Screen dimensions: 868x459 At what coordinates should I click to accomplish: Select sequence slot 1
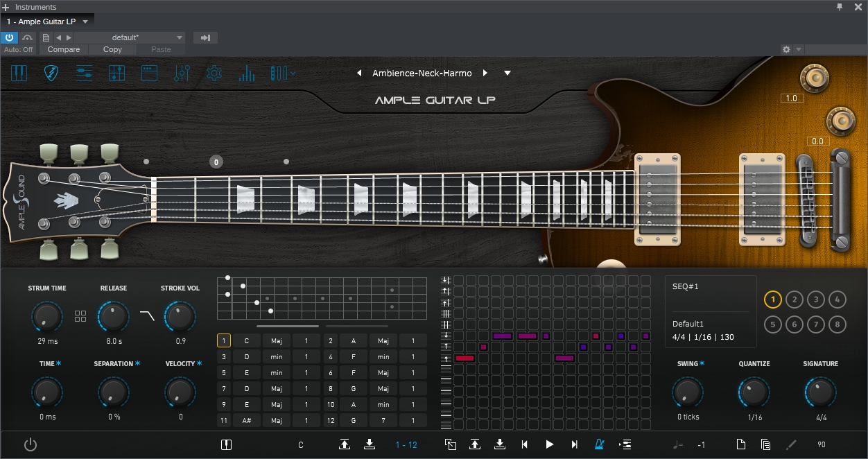pos(772,300)
